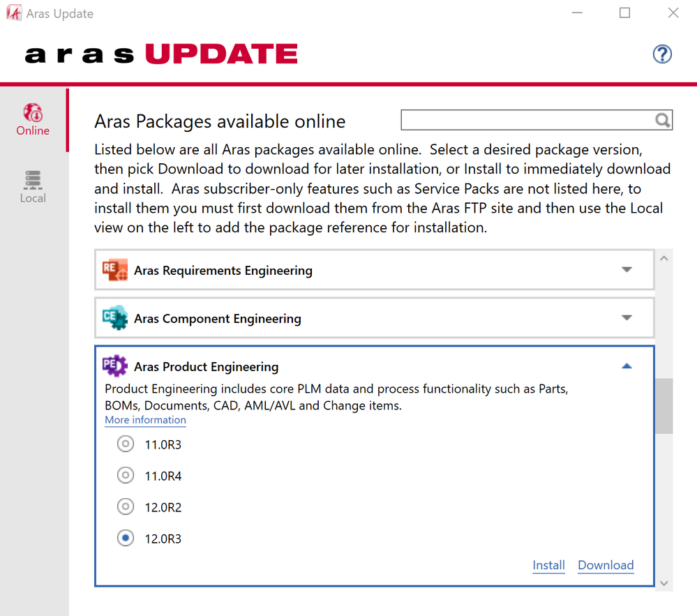Click the Requirements Engineering RE icon
This screenshot has width=697, height=616.
click(115, 270)
